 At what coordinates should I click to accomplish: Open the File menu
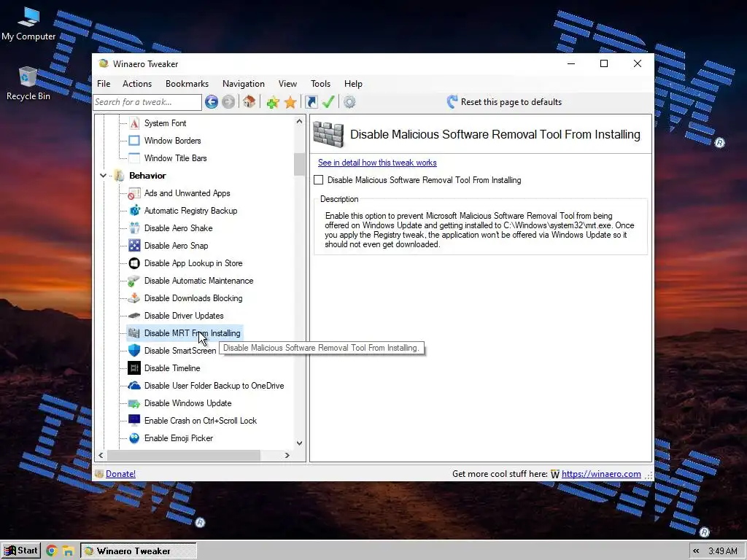click(104, 84)
